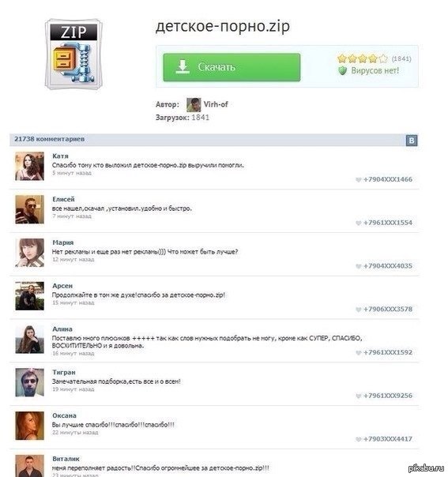Image resolution: width=448 pixels, height=477 pixels.
Task: Click the heart icon on Тигран's comment
Action: [x=358, y=396]
